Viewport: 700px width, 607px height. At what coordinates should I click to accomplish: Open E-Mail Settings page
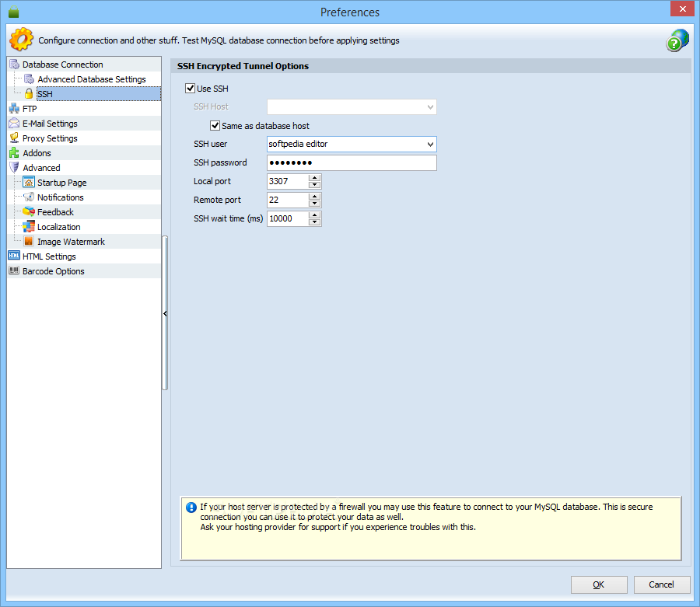point(50,123)
